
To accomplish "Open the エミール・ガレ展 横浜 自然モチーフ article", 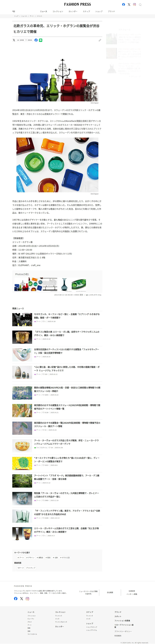I will tap(67, 333).
